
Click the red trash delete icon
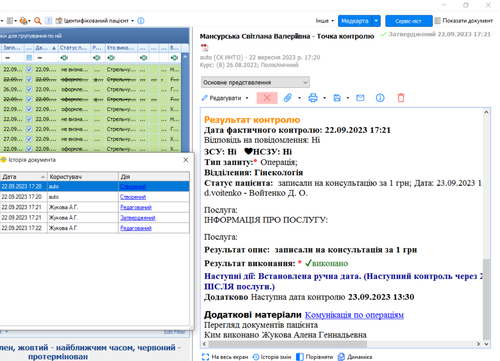pyautogui.click(x=401, y=98)
